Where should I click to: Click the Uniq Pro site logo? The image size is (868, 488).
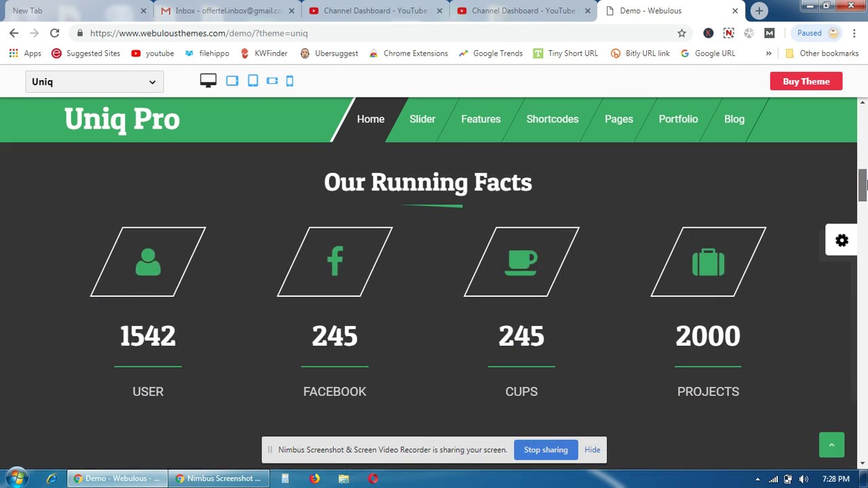[122, 119]
